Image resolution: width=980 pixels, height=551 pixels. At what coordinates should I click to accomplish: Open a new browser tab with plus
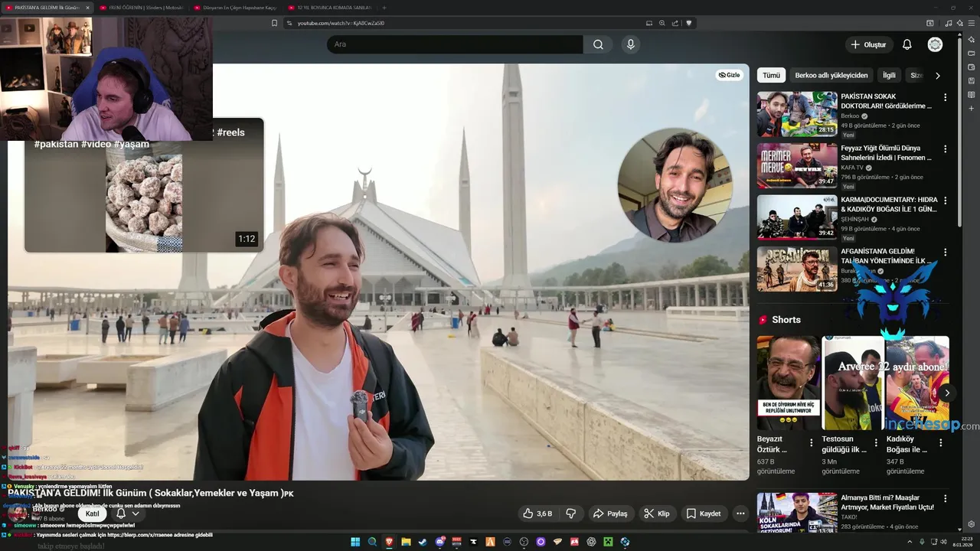pos(384,7)
